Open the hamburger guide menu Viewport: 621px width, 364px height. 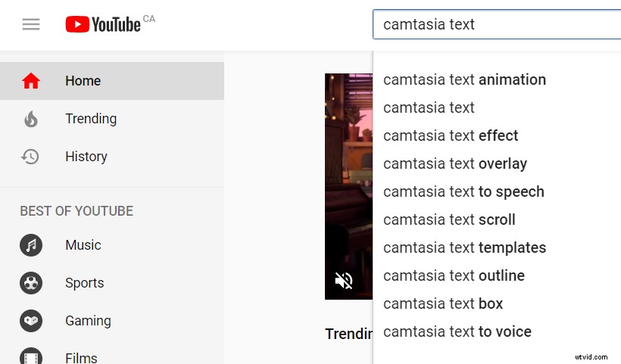31,24
